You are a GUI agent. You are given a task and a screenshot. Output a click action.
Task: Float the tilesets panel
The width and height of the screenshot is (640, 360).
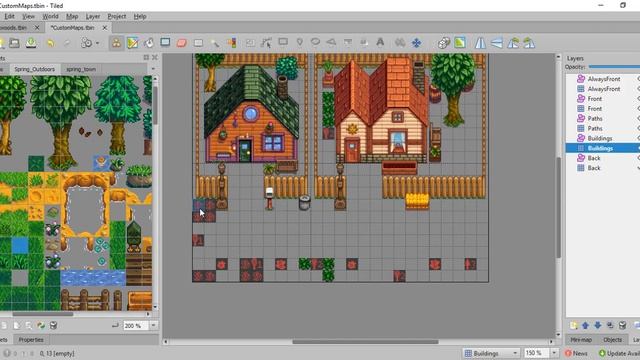tap(146, 58)
